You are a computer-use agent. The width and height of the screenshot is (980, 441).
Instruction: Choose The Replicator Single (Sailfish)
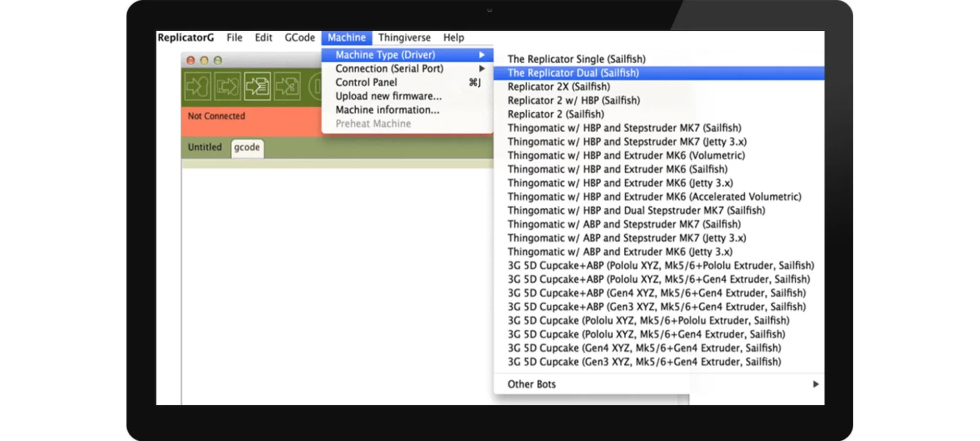point(659,59)
